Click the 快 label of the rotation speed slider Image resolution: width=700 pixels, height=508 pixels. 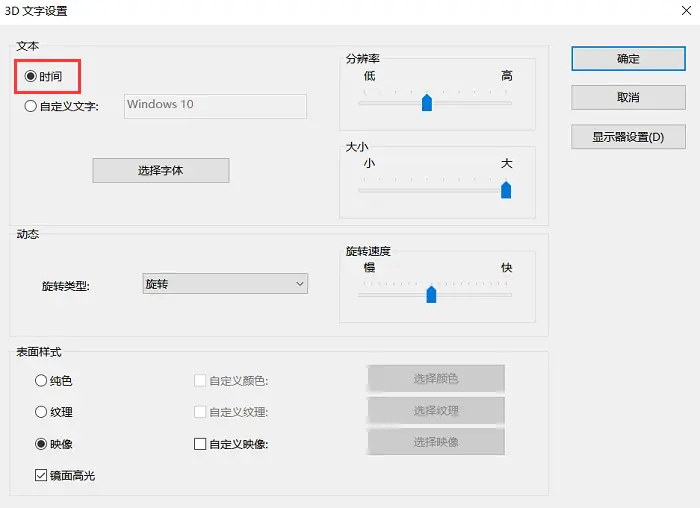tap(507, 267)
